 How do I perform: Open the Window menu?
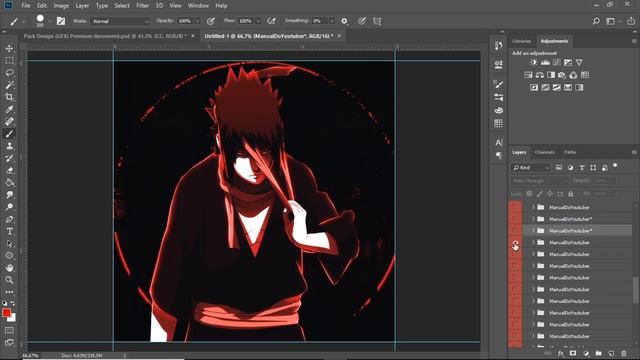point(198,6)
